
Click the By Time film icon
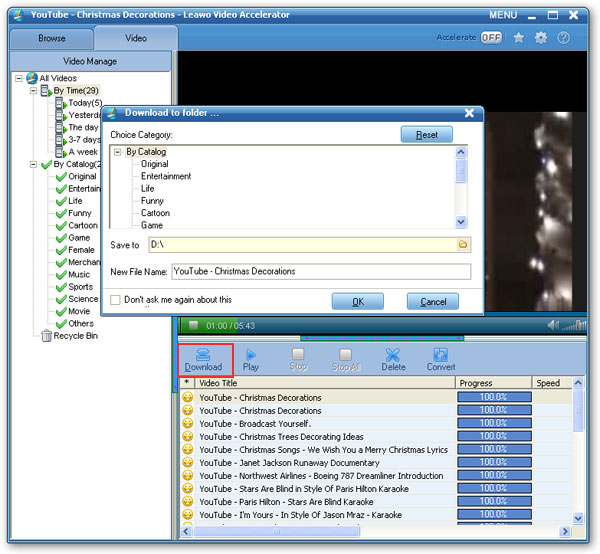click(46, 91)
